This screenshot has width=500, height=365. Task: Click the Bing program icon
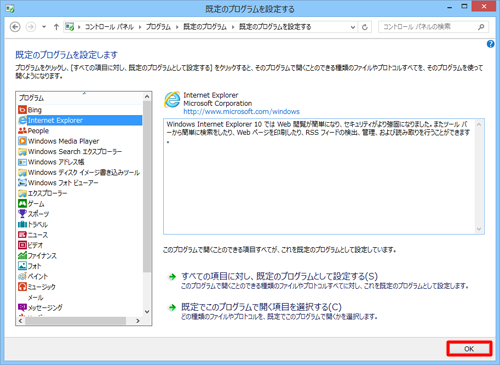22,110
